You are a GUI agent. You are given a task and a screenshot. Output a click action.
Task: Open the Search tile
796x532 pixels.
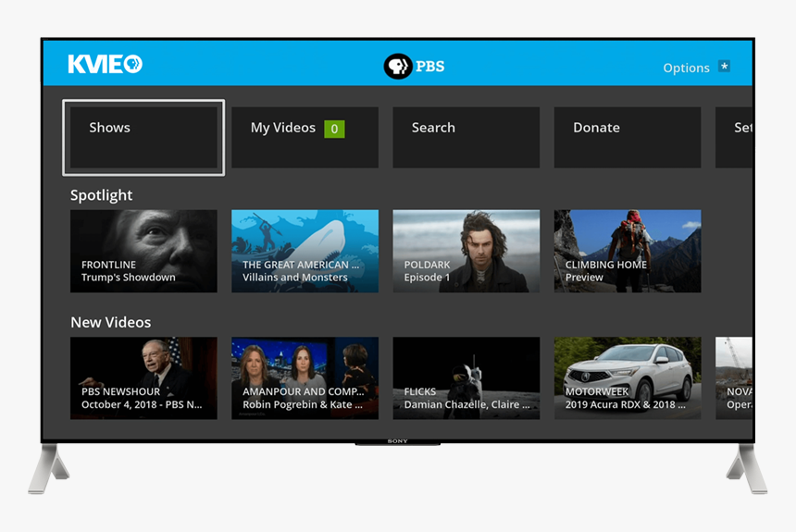[x=466, y=138]
